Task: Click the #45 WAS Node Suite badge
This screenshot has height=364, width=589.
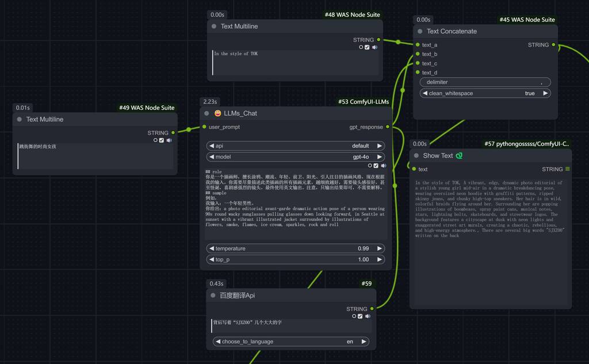Action: click(x=527, y=20)
